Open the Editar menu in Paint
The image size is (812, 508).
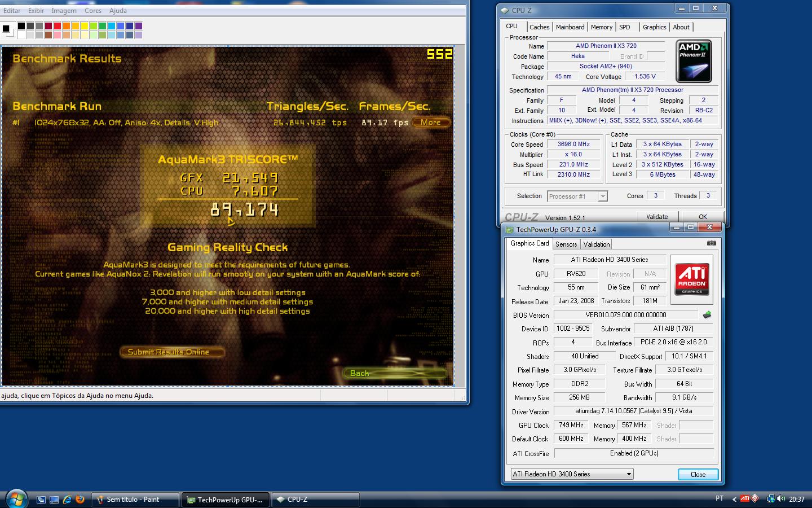[x=12, y=11]
